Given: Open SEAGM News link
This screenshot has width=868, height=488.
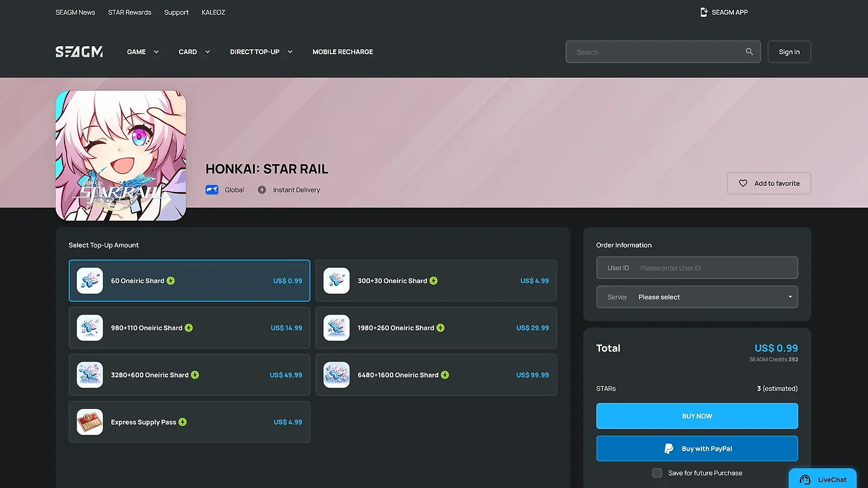Looking at the screenshot, I should [x=75, y=12].
